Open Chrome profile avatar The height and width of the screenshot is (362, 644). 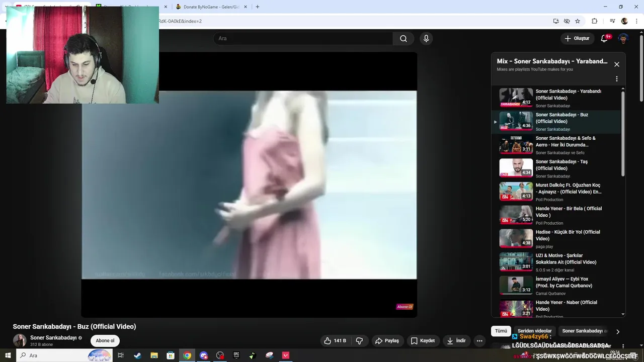(624, 21)
